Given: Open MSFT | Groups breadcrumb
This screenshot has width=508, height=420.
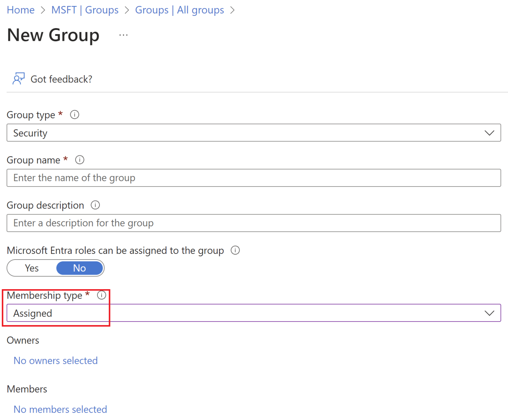Looking at the screenshot, I should [x=85, y=10].
